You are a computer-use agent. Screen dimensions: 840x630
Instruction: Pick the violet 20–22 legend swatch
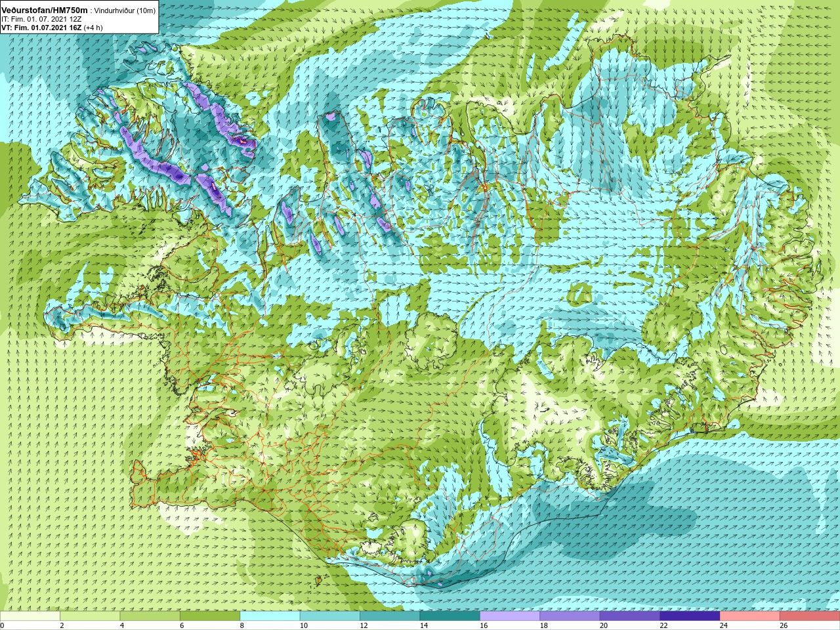(630, 616)
